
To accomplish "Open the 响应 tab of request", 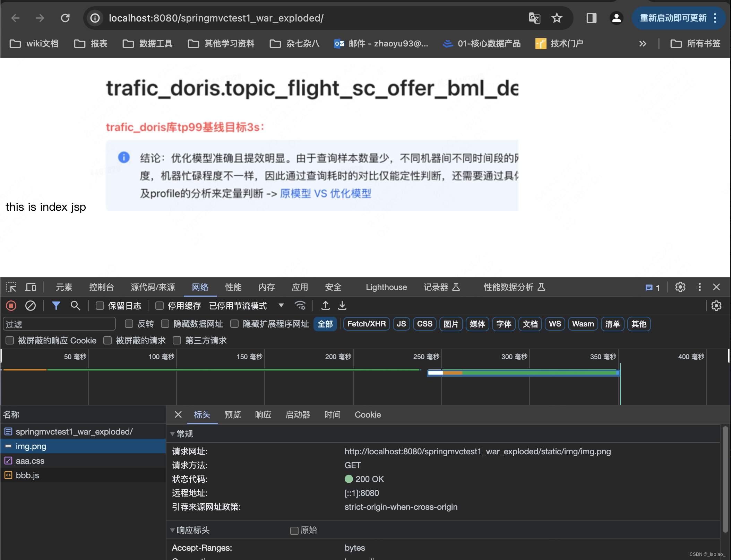I will click(x=263, y=414).
